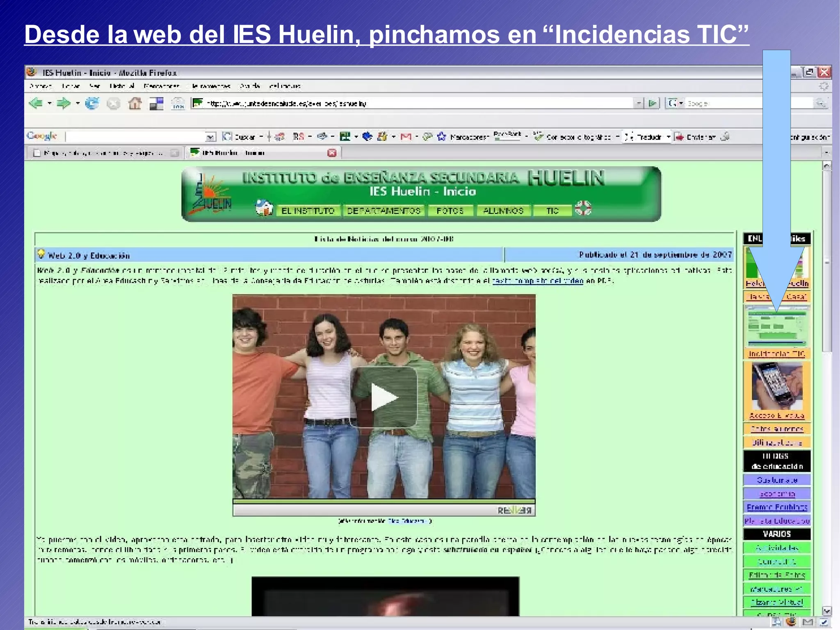
Task: Open the Incidencias TIC link in the sidebar
Action: (777, 354)
